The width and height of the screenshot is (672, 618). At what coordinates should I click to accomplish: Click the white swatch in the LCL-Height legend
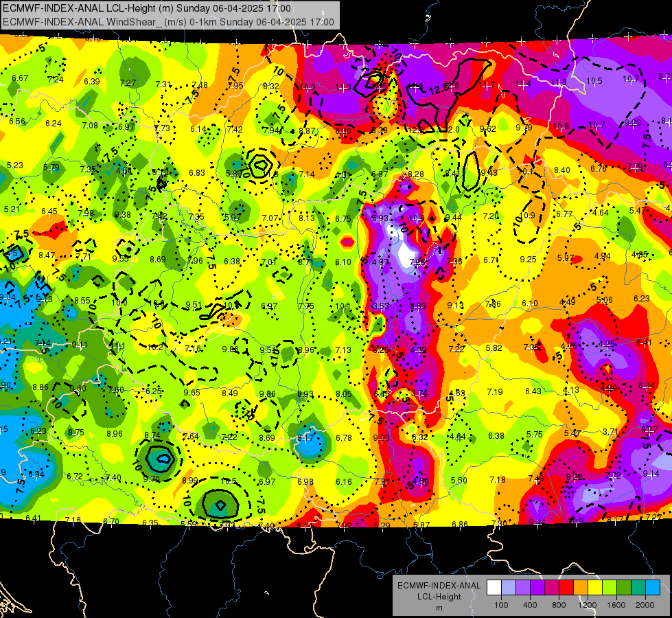coord(494,588)
